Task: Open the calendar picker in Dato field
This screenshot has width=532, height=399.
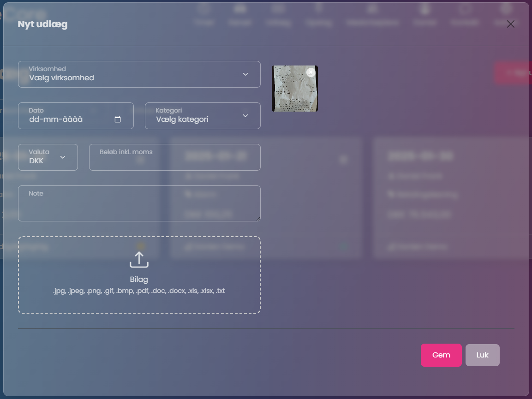Action: 118,119
